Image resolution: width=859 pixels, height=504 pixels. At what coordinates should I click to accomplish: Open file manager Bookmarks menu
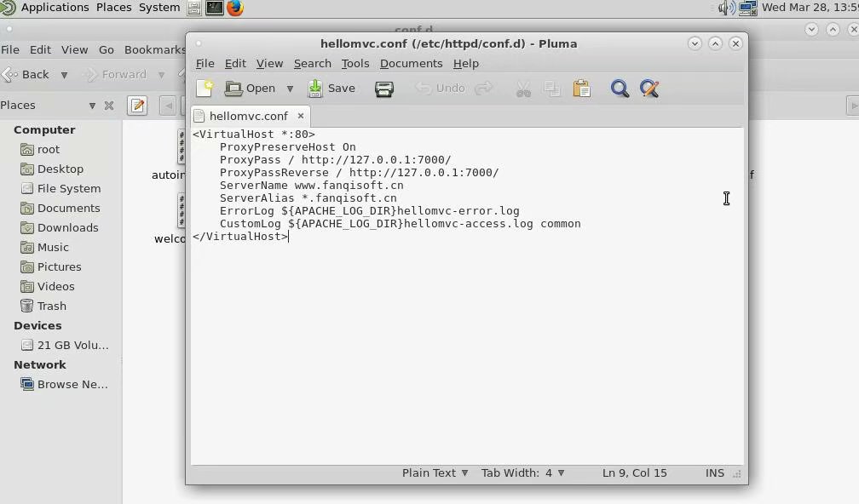(154, 49)
